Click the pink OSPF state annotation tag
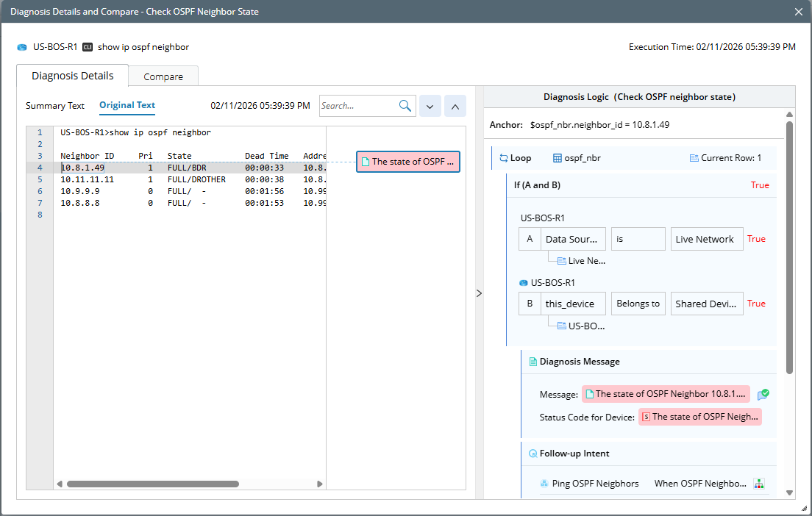812x516 pixels. click(x=408, y=162)
